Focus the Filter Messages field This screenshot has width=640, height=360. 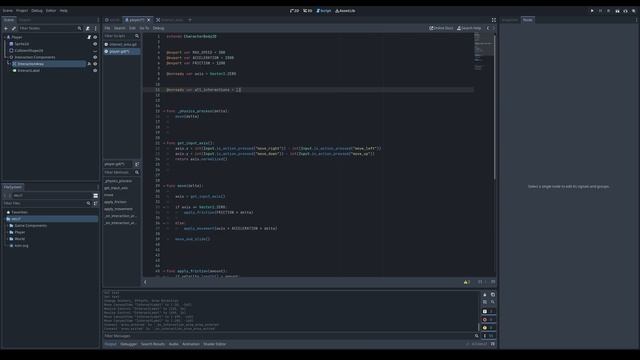coord(291,336)
